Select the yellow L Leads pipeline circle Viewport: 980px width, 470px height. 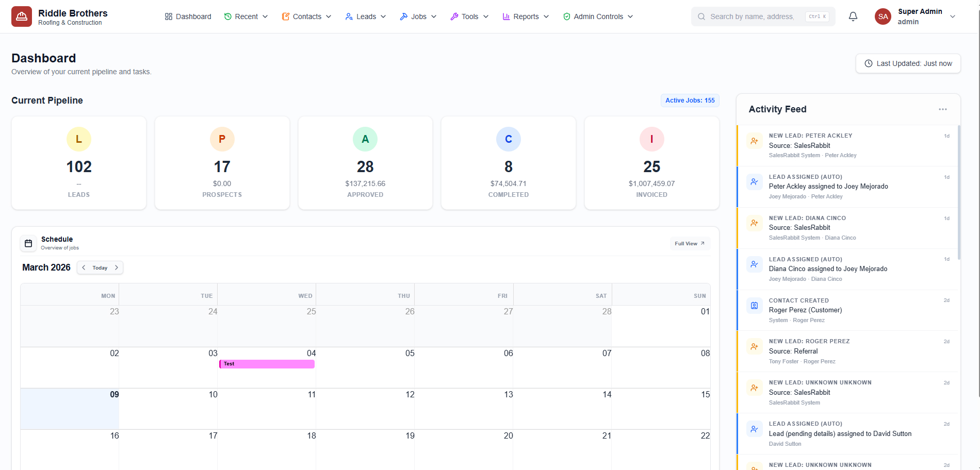78,139
